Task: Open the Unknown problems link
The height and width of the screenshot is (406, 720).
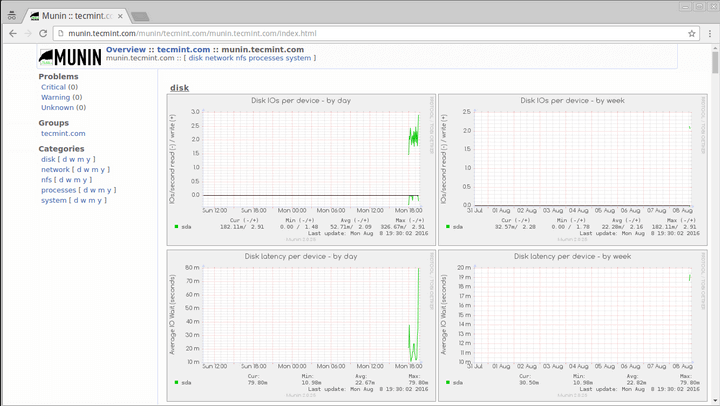Action: [x=57, y=107]
